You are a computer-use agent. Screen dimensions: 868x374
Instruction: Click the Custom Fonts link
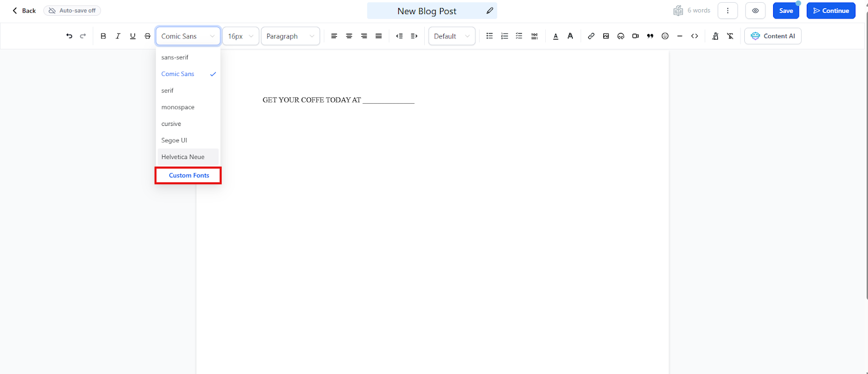[x=189, y=175]
